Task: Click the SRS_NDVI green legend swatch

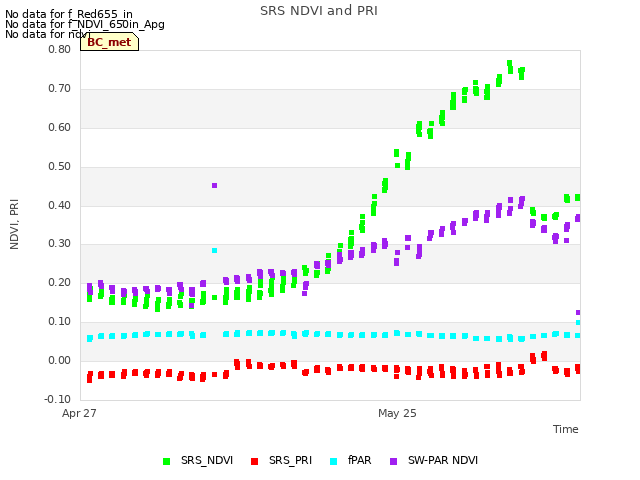Action: point(166,461)
